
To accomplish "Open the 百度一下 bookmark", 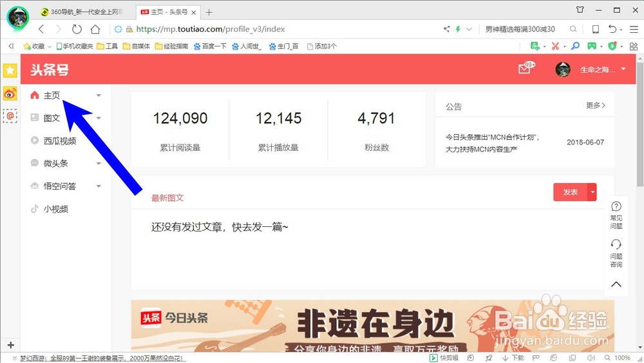I will (210, 46).
